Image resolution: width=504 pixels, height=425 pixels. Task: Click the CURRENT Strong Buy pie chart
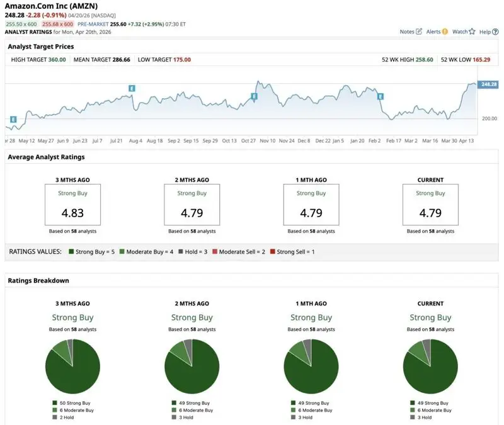[432, 365]
